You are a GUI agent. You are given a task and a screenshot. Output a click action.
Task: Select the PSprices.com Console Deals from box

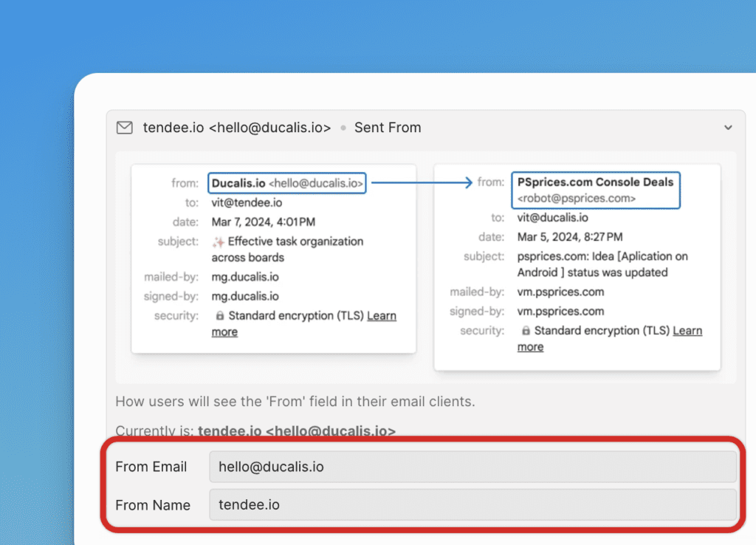[595, 190]
